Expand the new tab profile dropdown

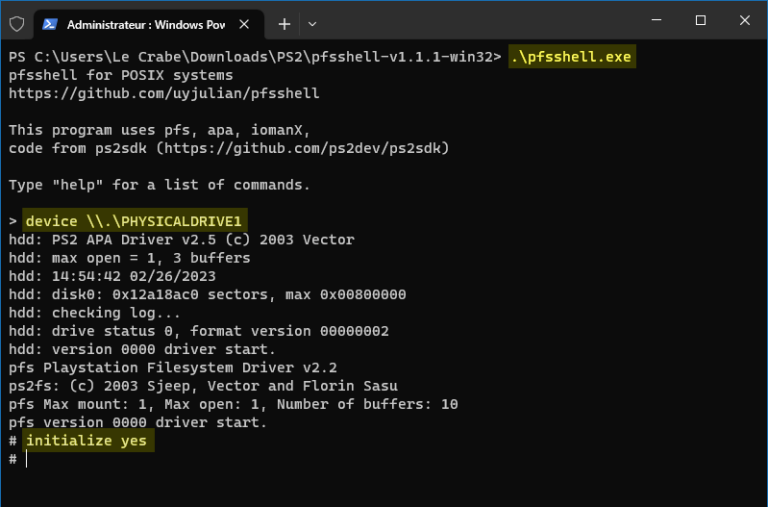tap(312, 23)
